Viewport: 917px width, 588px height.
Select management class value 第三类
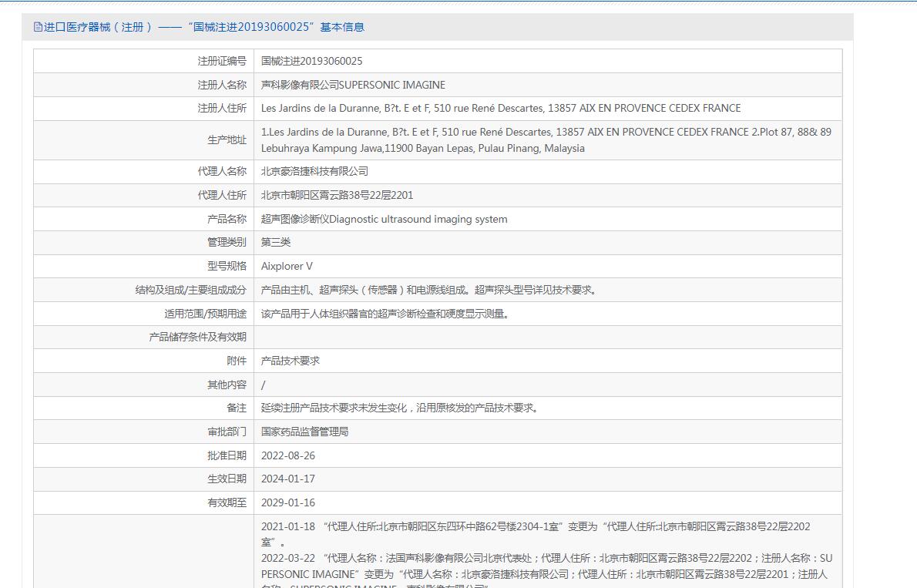point(275,242)
